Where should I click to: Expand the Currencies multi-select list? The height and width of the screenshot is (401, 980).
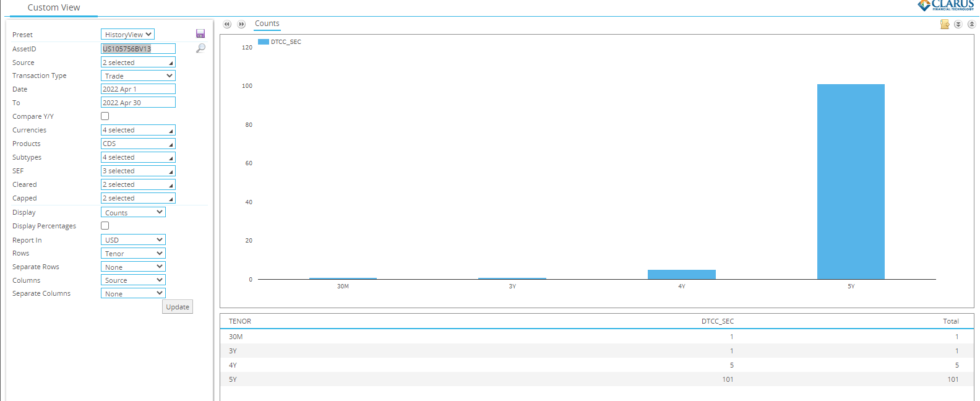138,130
